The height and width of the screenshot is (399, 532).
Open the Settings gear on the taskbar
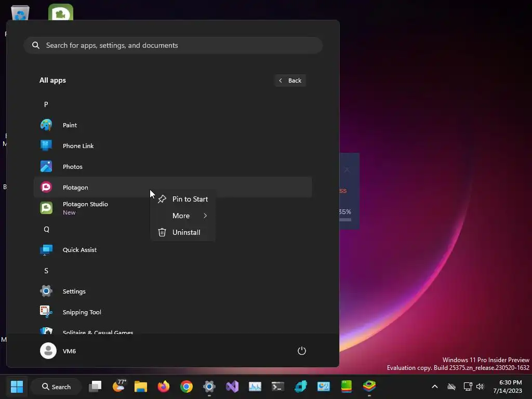209,387
